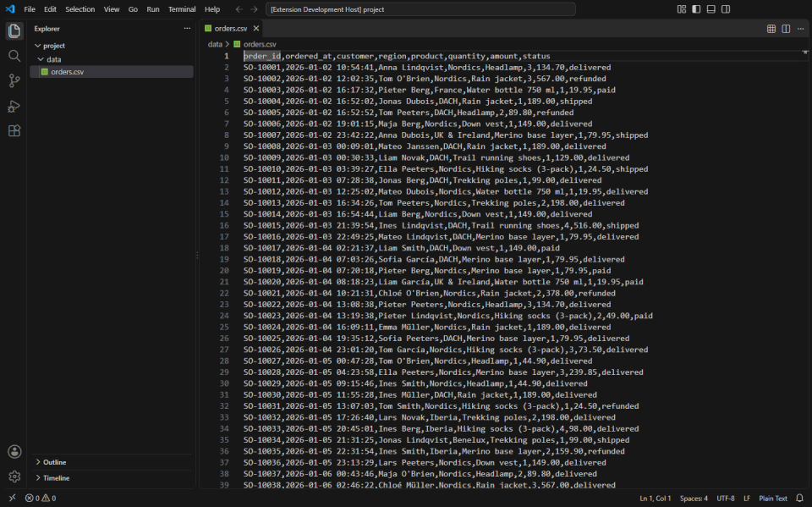Go back with the left arrow

239,9
